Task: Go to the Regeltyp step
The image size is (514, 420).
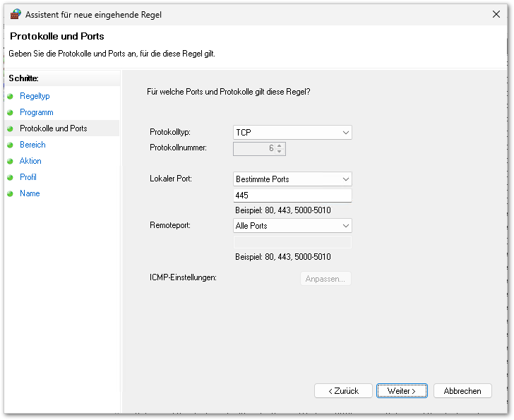Action: (35, 96)
